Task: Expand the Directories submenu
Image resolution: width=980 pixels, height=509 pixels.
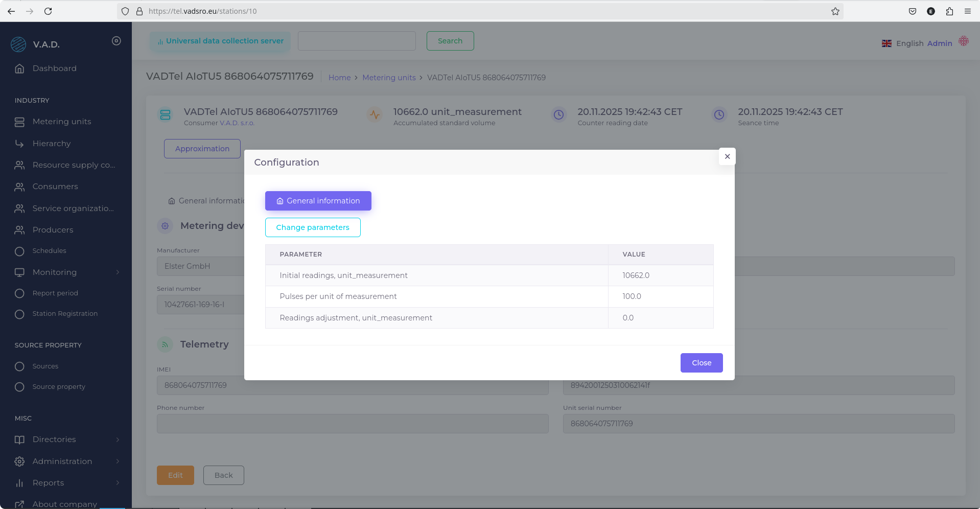Action: pos(118,439)
